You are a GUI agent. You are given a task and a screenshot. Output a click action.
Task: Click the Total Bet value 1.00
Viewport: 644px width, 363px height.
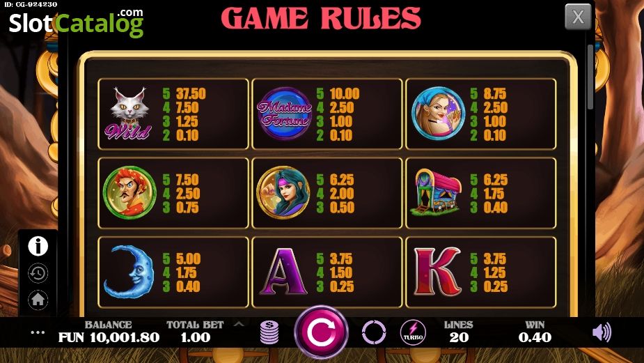(196, 337)
